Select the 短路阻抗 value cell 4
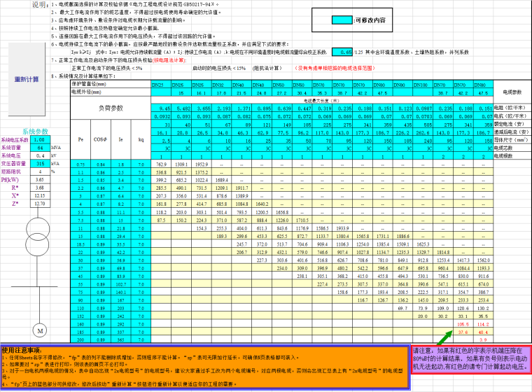Viewport: 532px width, 392px height. tap(40, 171)
